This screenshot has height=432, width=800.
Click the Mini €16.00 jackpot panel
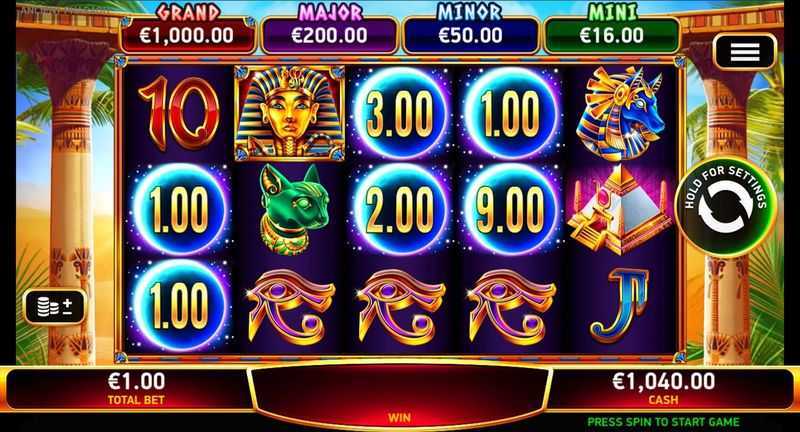point(612,35)
